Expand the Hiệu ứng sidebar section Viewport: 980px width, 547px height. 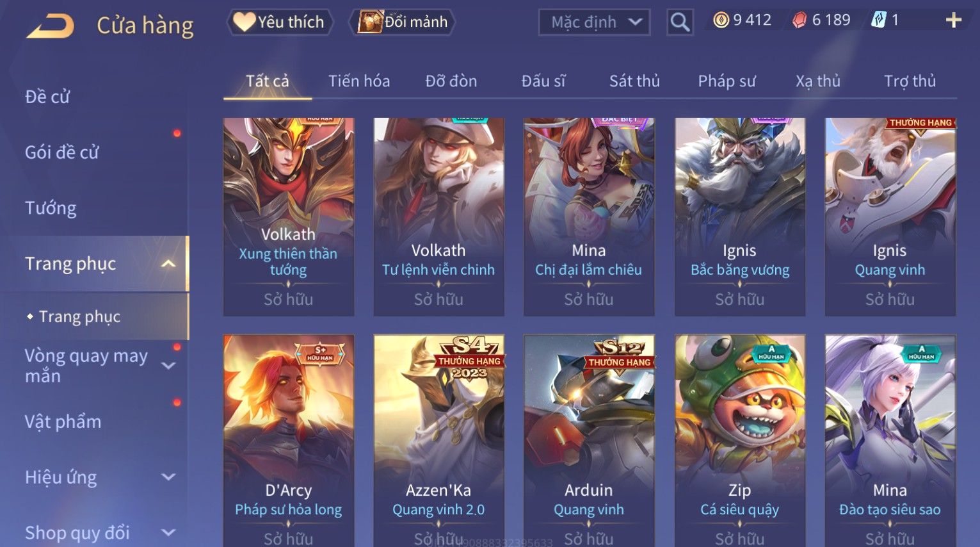pyautogui.click(x=168, y=477)
